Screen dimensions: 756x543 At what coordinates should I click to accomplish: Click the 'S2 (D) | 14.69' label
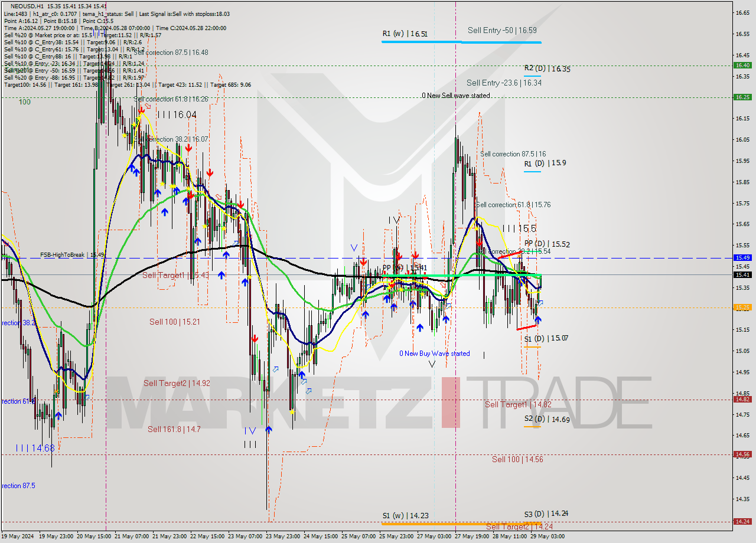[x=547, y=419]
